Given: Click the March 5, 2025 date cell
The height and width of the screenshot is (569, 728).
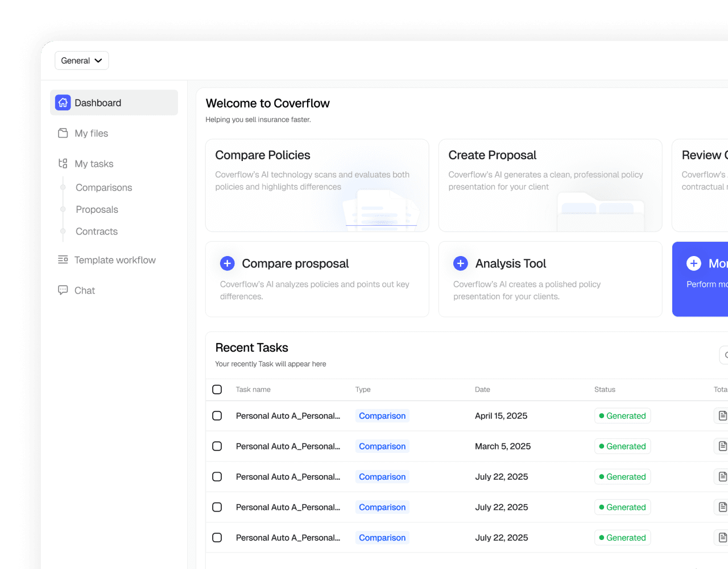Looking at the screenshot, I should (x=503, y=446).
